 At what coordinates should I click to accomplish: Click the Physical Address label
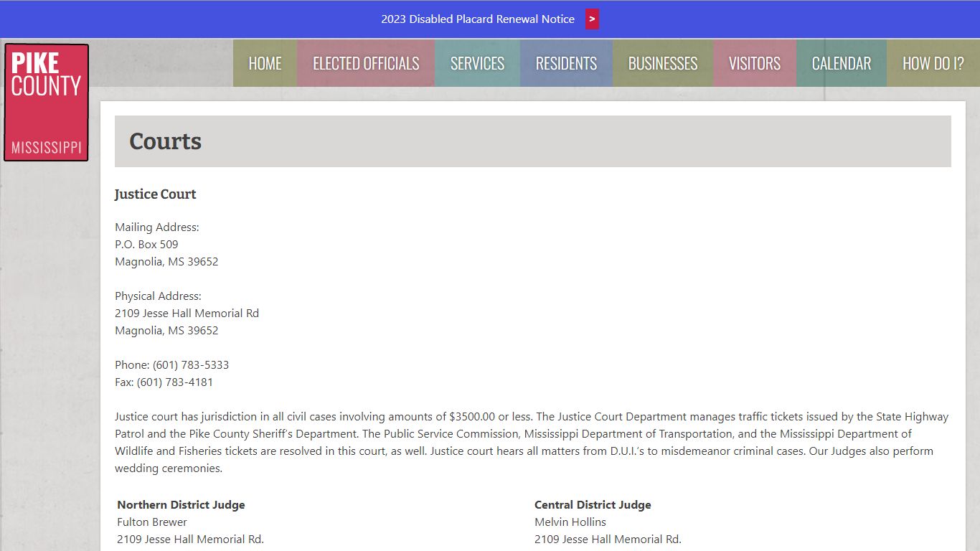click(x=159, y=296)
